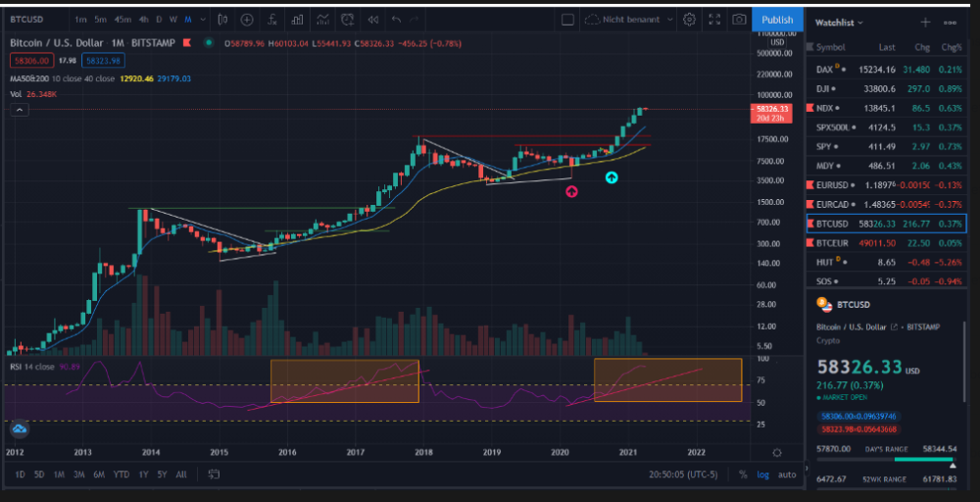Toggle the red flag on EURCAD row

point(810,204)
